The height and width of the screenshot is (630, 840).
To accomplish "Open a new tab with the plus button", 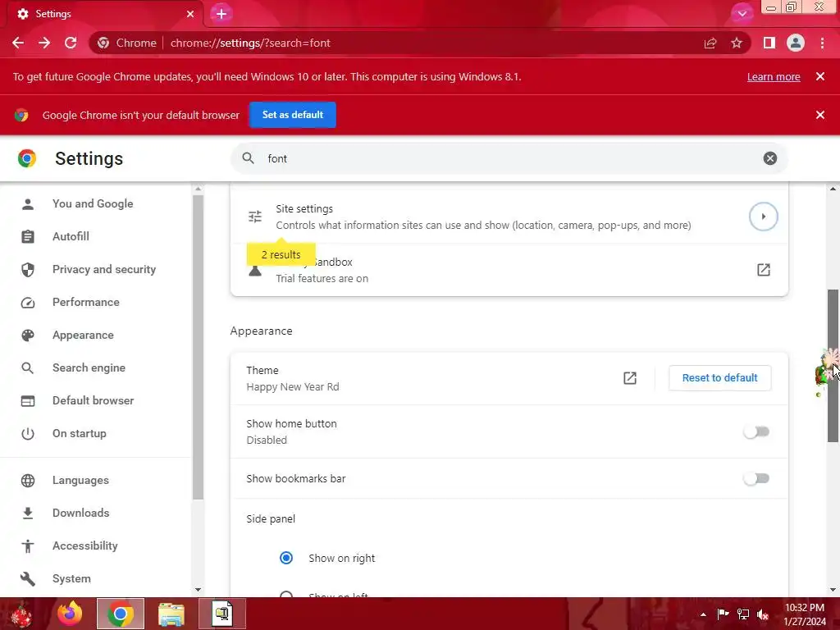I will click(x=221, y=14).
